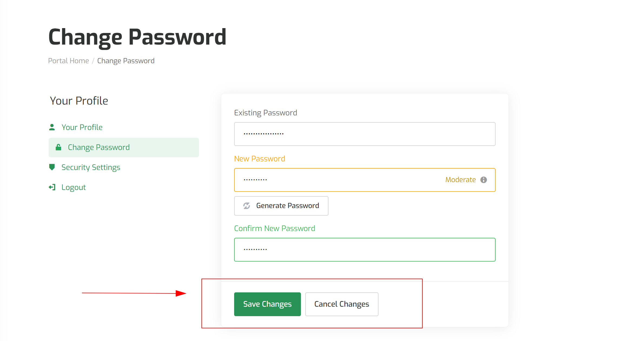
Task: Focus the Confirm New Password field
Action: (365, 250)
